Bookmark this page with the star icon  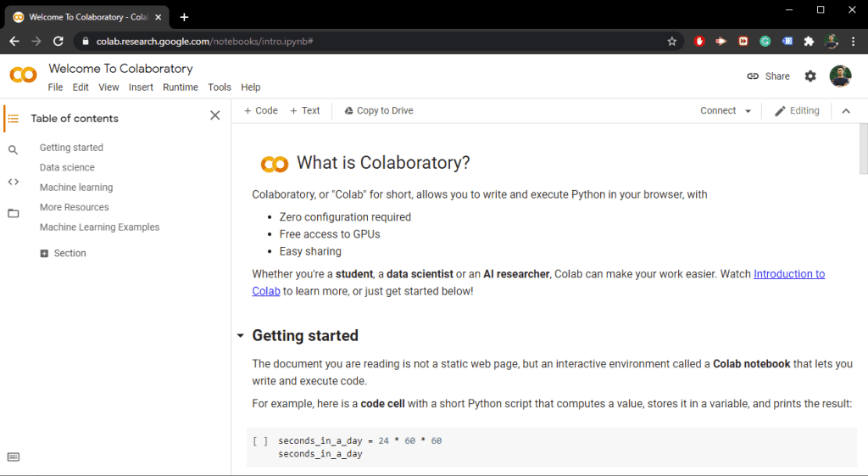tap(672, 42)
